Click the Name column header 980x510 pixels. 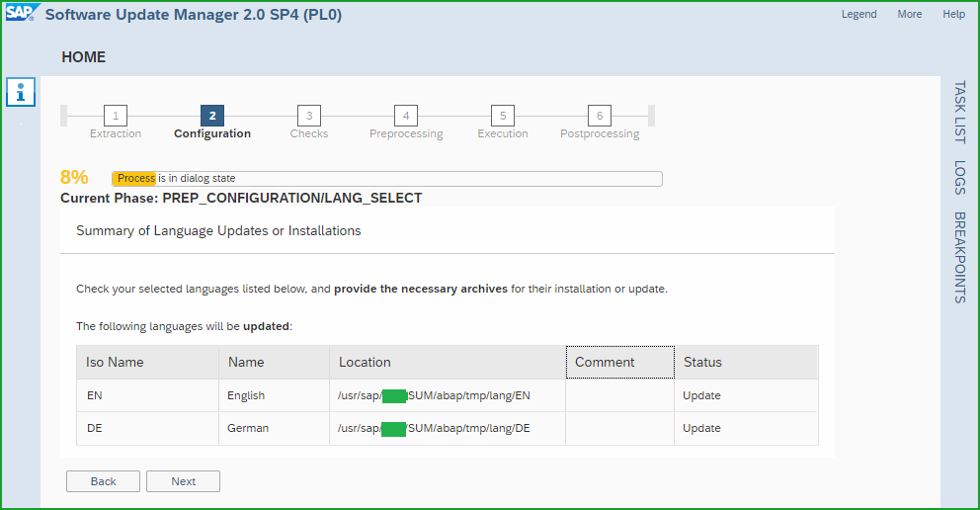click(x=274, y=362)
